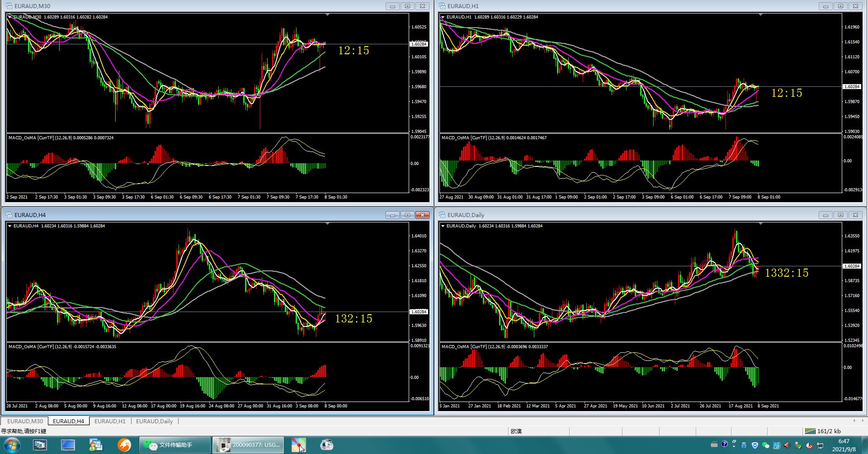The width and height of the screenshot is (868, 454).
Task: Click the 1.60284 price label on M30 chart
Action: pos(419,44)
